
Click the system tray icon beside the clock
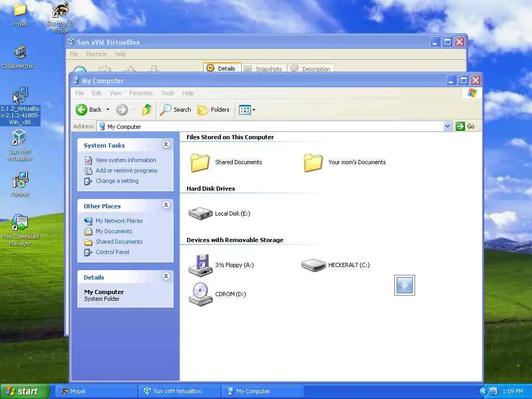(x=494, y=391)
